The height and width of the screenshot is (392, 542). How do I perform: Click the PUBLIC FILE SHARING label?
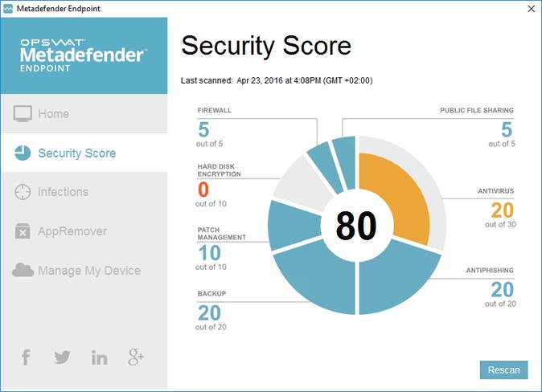(477, 110)
